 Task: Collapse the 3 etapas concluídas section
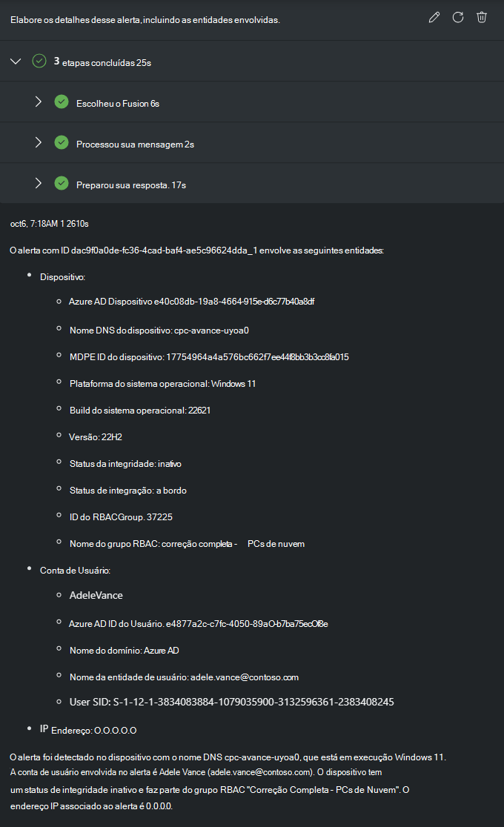coord(16,62)
